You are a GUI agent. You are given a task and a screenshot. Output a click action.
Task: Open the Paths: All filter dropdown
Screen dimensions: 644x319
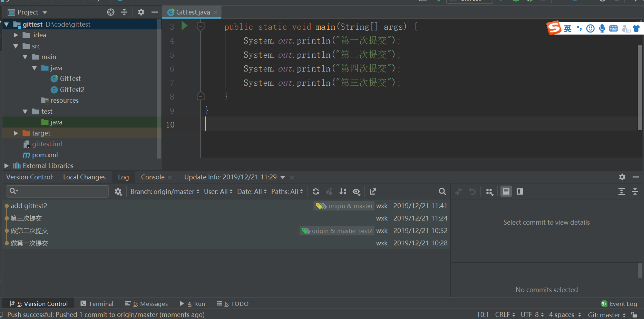click(287, 191)
